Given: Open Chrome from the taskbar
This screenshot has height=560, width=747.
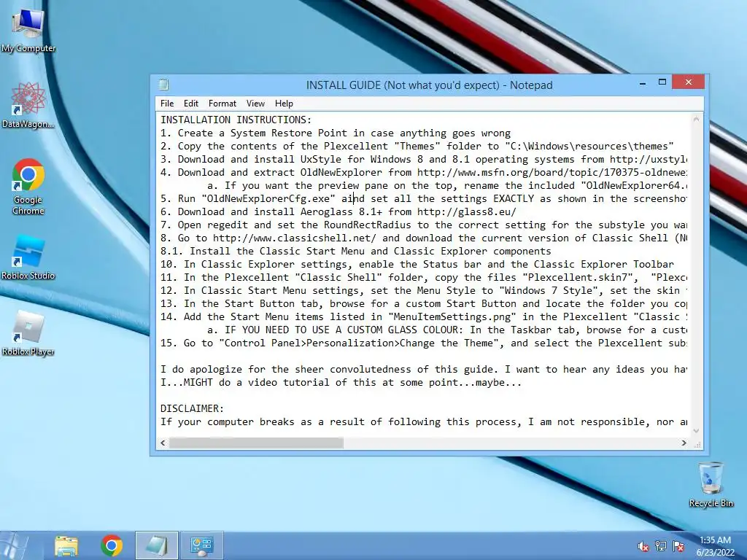Looking at the screenshot, I should [x=112, y=545].
